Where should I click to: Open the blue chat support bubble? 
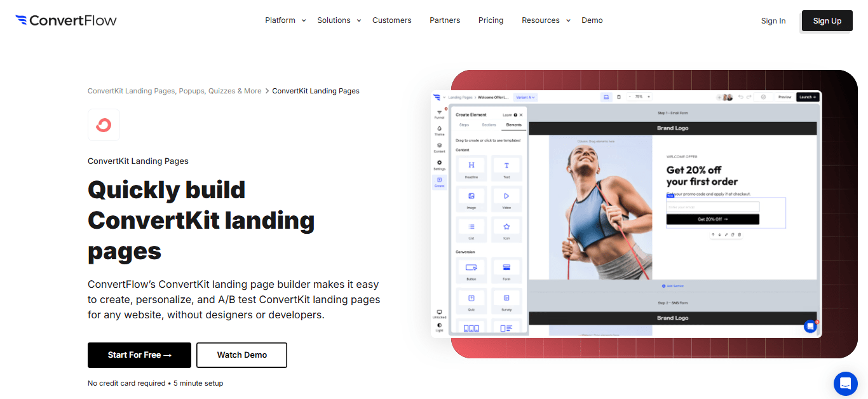click(x=845, y=383)
